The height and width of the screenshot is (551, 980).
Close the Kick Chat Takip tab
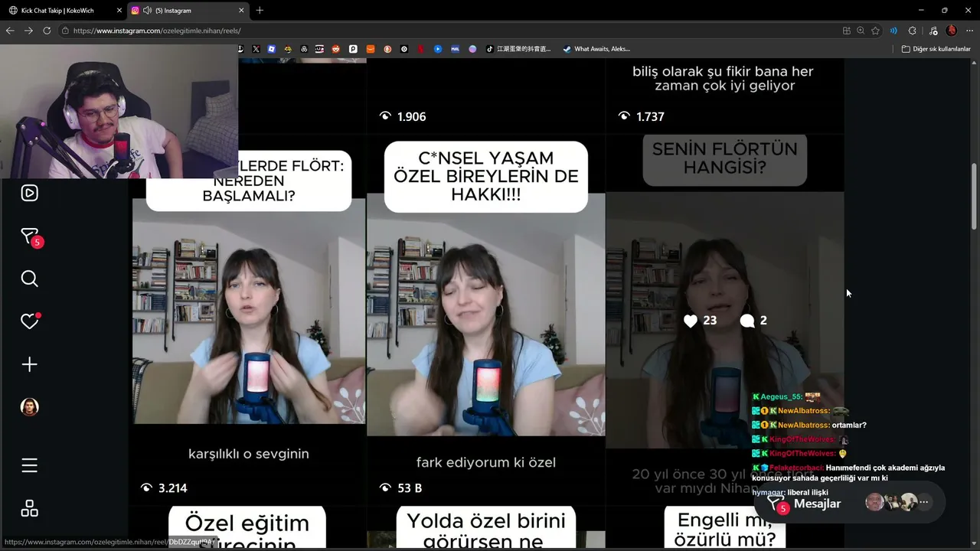click(x=119, y=11)
